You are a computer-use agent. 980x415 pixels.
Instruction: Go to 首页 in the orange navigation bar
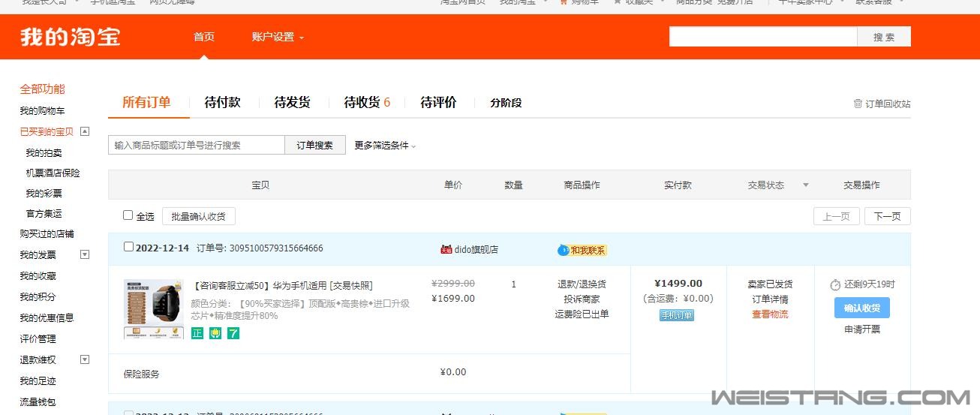click(204, 37)
